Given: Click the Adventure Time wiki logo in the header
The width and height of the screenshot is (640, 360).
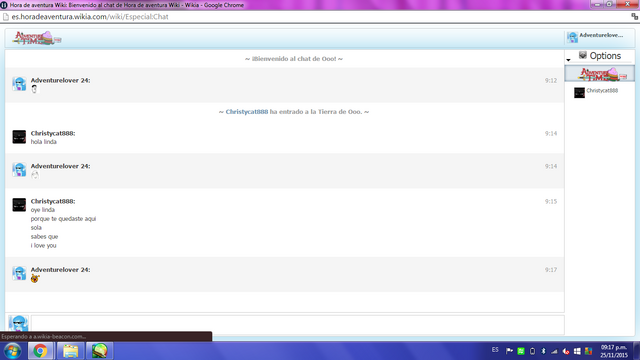Looking at the screenshot, I should click(37, 38).
